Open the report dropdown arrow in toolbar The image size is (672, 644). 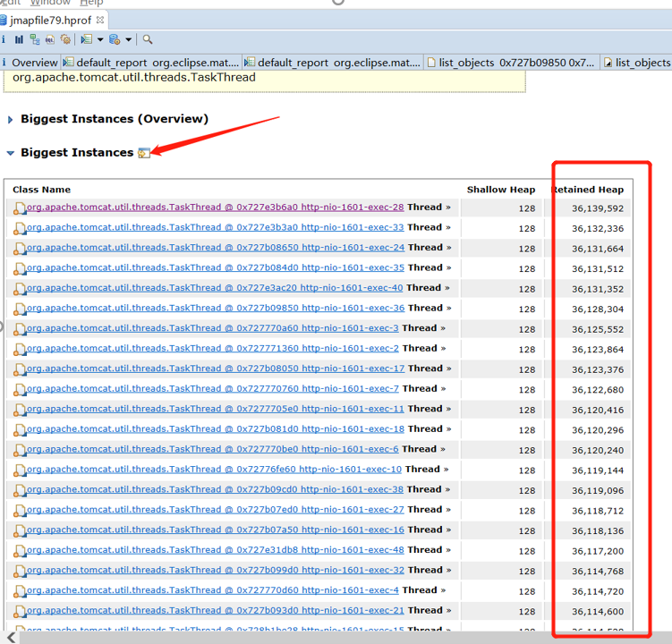click(x=100, y=39)
